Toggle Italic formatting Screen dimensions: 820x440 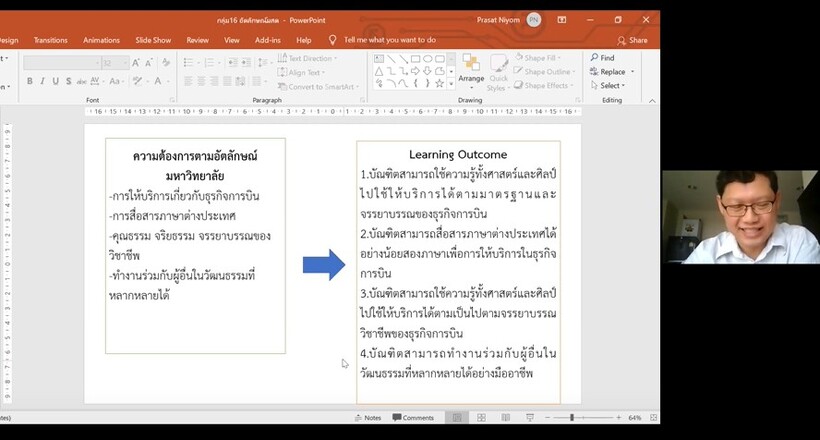(x=42, y=81)
